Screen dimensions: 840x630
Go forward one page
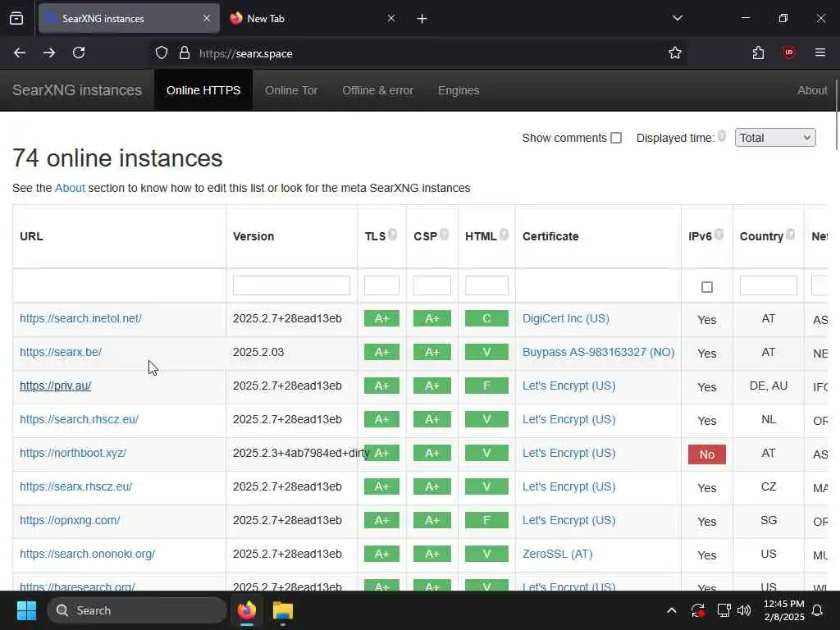pos(49,52)
